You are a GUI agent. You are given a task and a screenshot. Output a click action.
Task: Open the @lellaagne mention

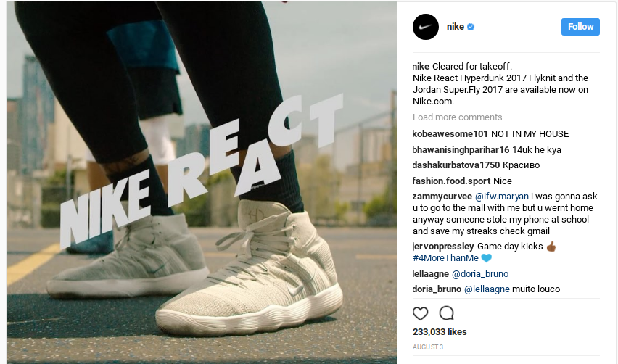(487, 289)
